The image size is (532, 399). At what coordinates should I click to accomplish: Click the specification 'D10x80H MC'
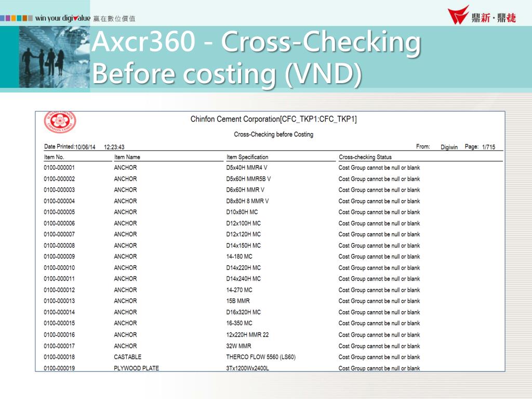[x=242, y=212]
